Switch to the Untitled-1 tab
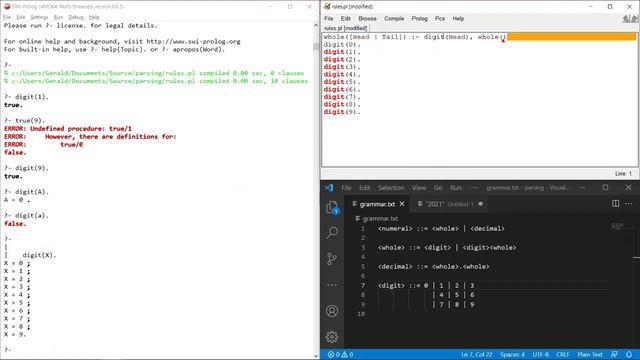The image size is (640, 360). [450, 204]
